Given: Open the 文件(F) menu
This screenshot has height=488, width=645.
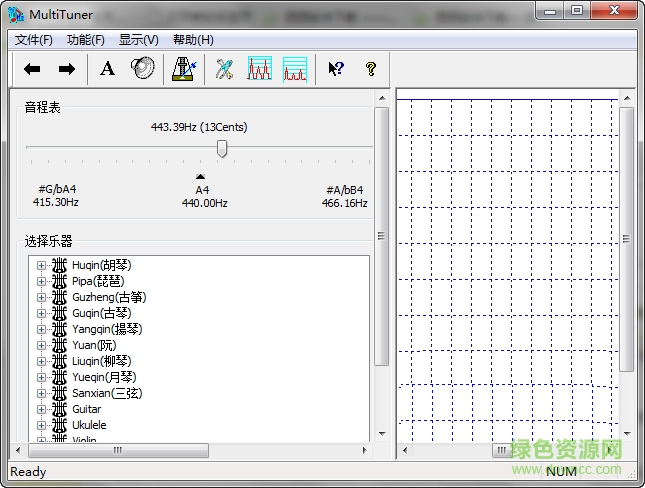Looking at the screenshot, I should pos(34,40).
